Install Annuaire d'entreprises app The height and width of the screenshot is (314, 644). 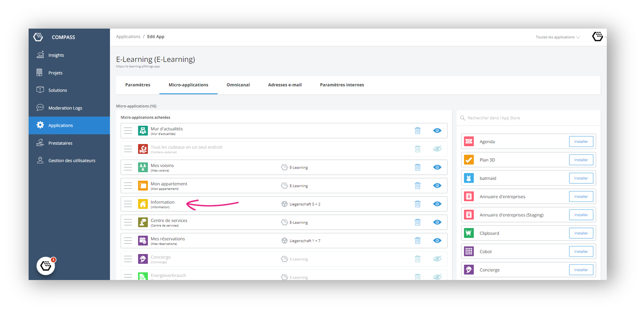click(x=581, y=196)
